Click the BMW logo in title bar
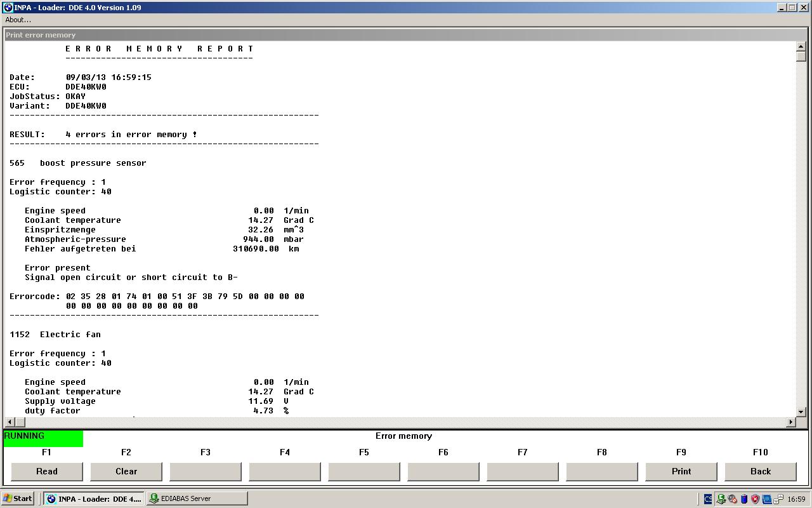 [8, 8]
